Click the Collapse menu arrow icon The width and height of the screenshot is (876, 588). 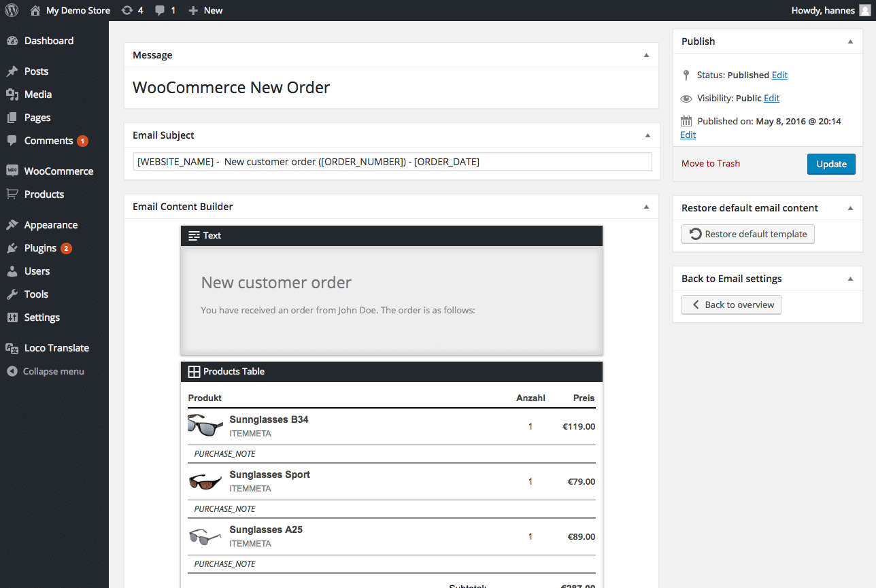12,371
